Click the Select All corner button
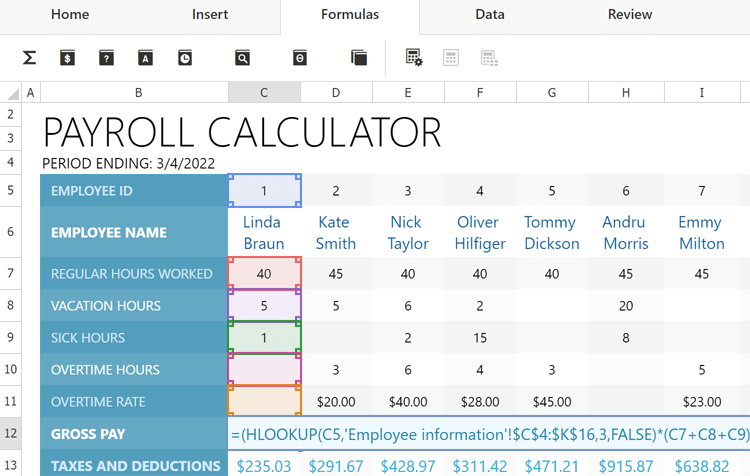This screenshot has height=476, width=750. (x=11, y=93)
